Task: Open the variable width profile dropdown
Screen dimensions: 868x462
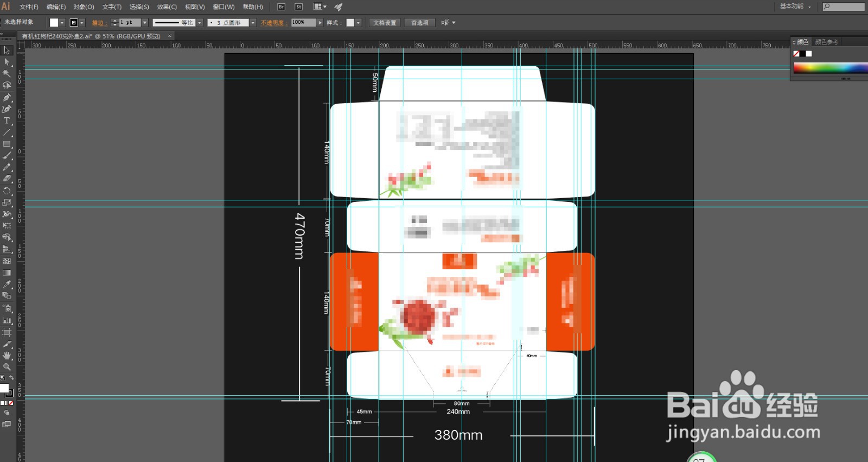Action: (x=200, y=23)
